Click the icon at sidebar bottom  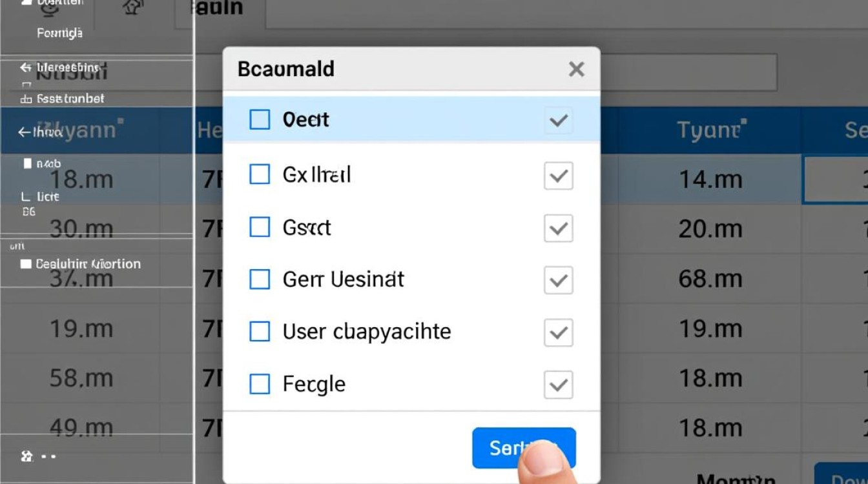27,456
